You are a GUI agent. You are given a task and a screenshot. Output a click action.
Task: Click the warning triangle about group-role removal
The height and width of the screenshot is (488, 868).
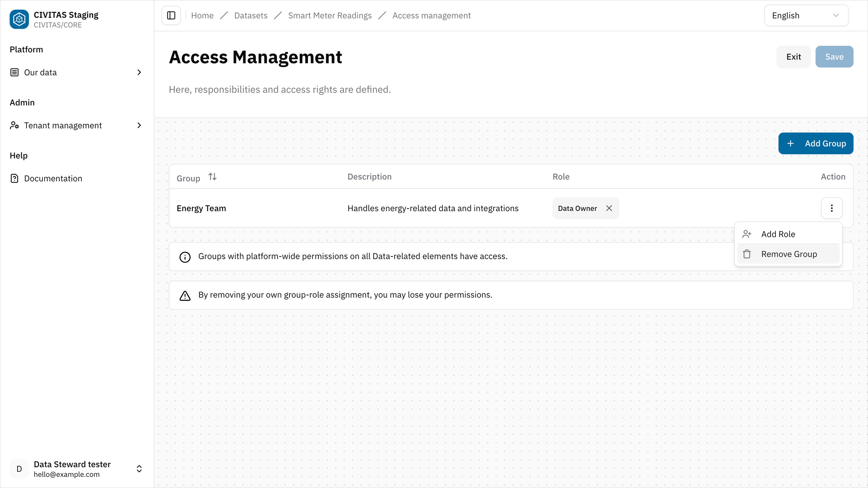coord(185,296)
